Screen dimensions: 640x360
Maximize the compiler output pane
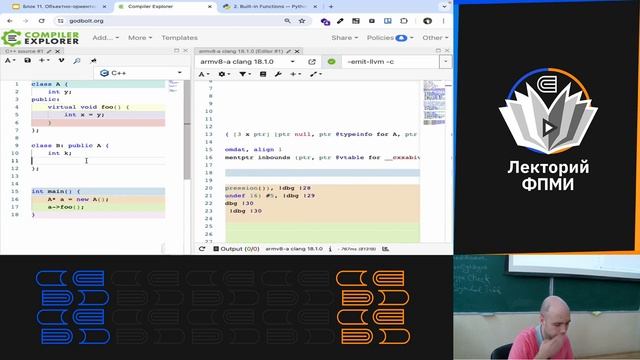[438, 51]
